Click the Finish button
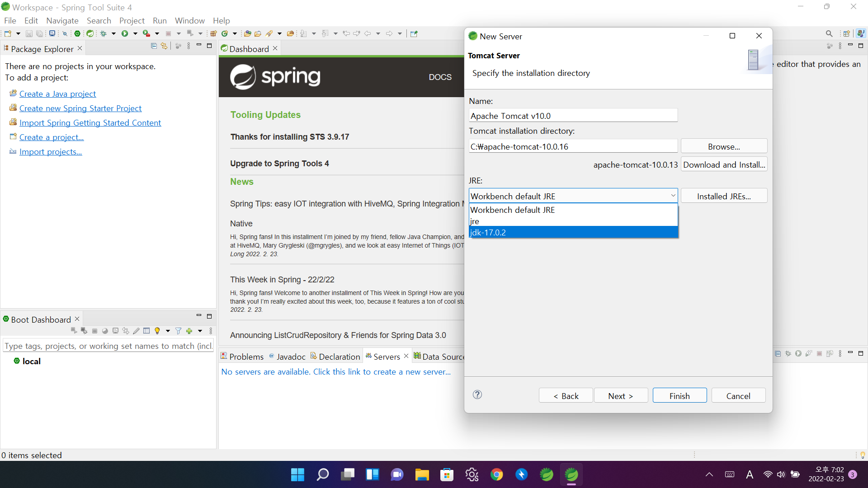868x488 pixels. click(x=679, y=396)
